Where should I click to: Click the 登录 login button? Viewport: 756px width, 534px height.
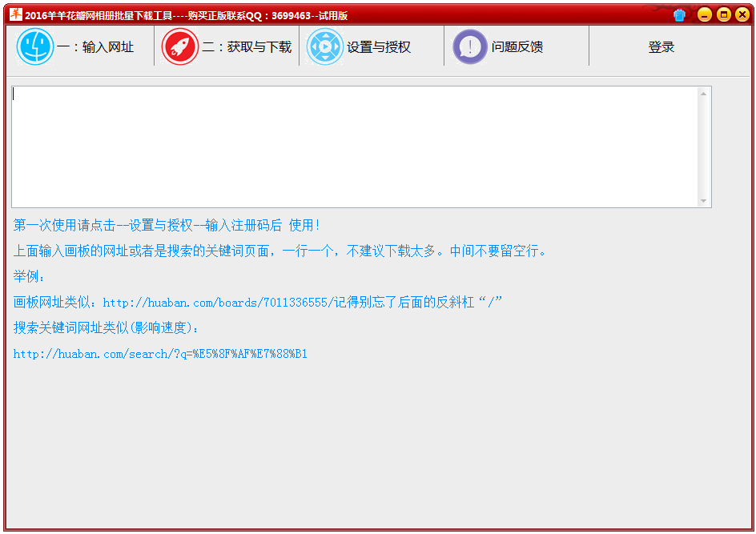pos(661,46)
